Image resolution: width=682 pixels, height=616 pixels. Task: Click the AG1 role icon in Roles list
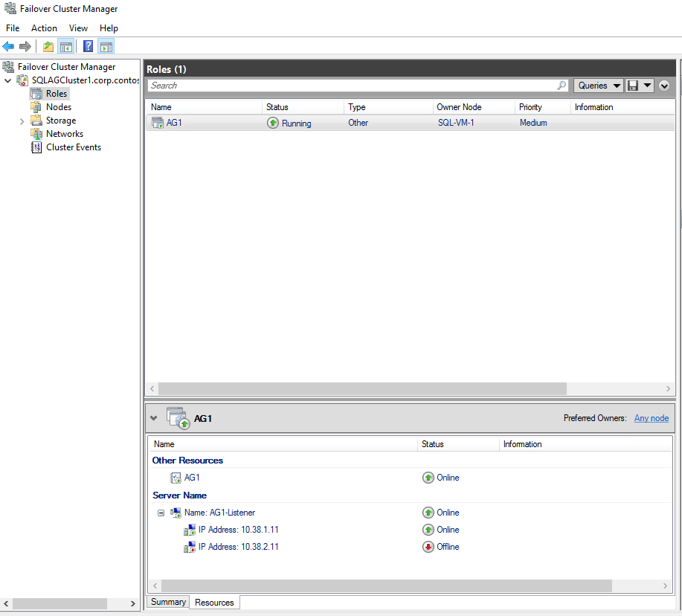(x=158, y=123)
